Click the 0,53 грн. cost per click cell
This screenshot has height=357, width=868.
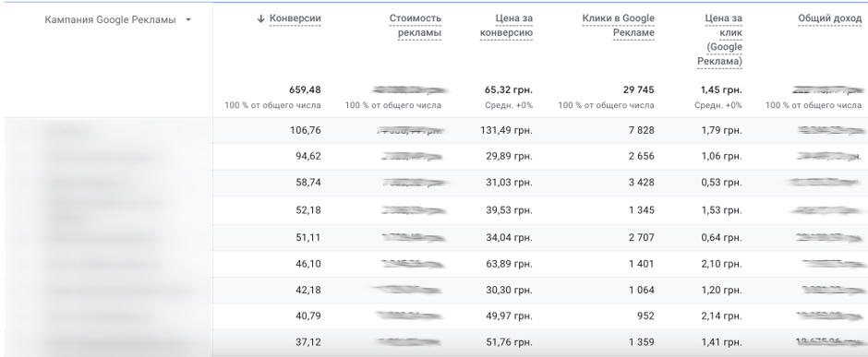[x=721, y=183]
